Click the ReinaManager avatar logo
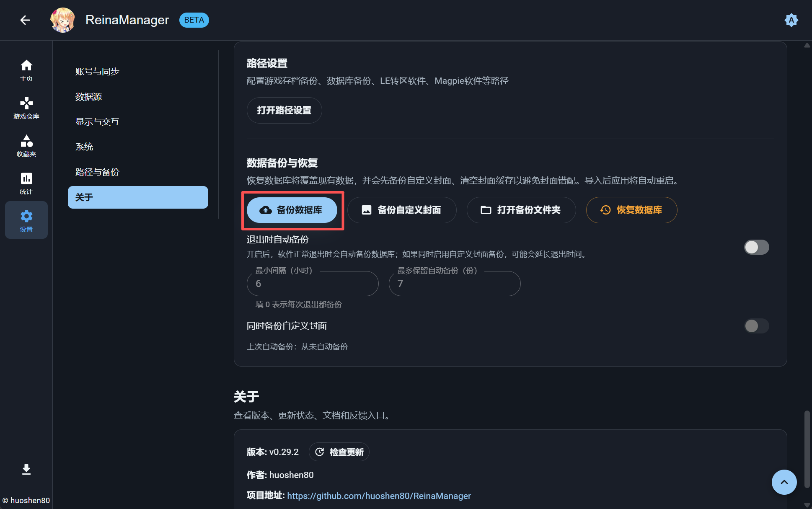This screenshot has height=509, width=812. 63,20
